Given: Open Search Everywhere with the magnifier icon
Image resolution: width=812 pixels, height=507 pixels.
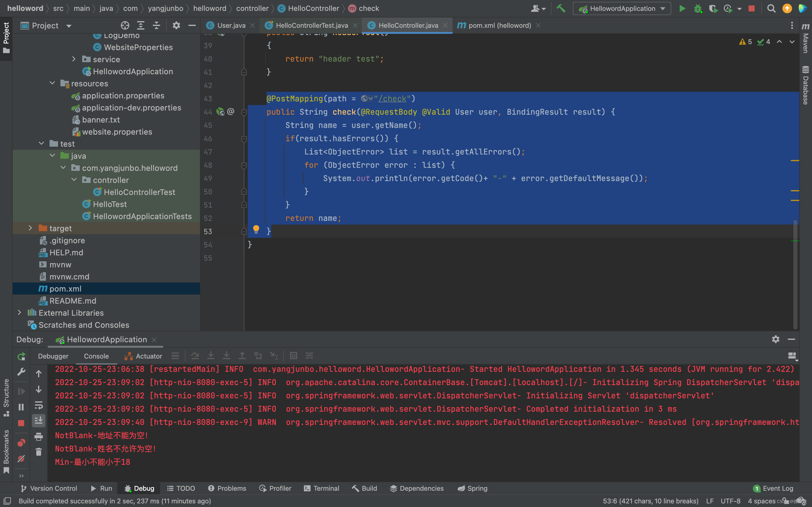Looking at the screenshot, I should click(x=772, y=8).
